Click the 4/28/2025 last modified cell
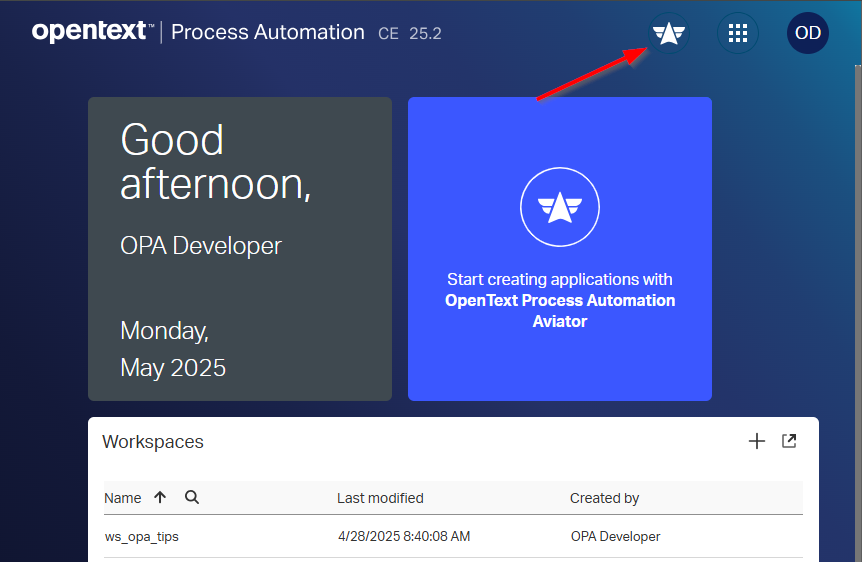Screen dimensions: 862x562 pos(404,537)
